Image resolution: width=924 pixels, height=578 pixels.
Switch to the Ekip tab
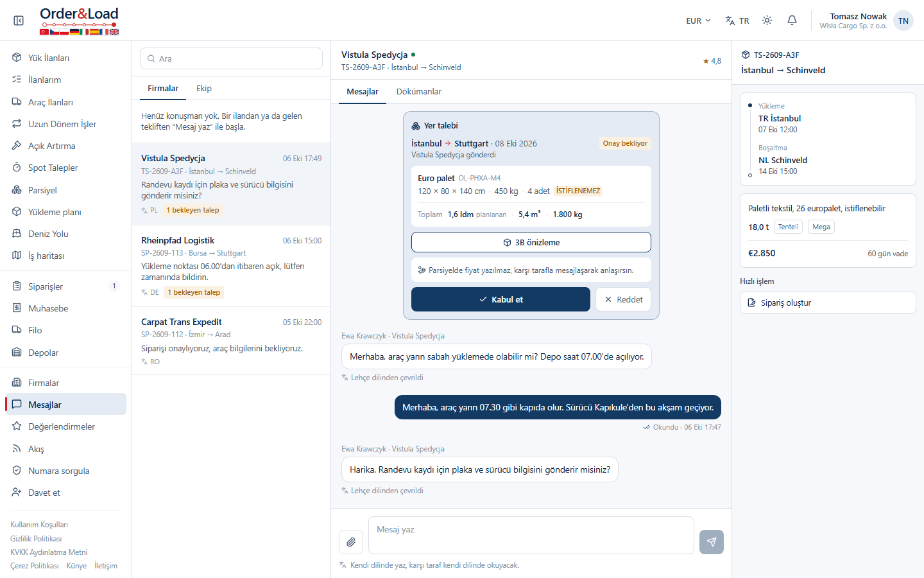click(x=204, y=89)
